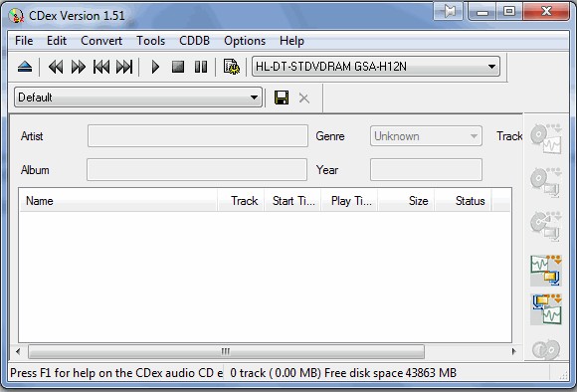Screen dimensions: 577x392
Task: Click the skip back (rewind) button
Action: tap(56, 67)
